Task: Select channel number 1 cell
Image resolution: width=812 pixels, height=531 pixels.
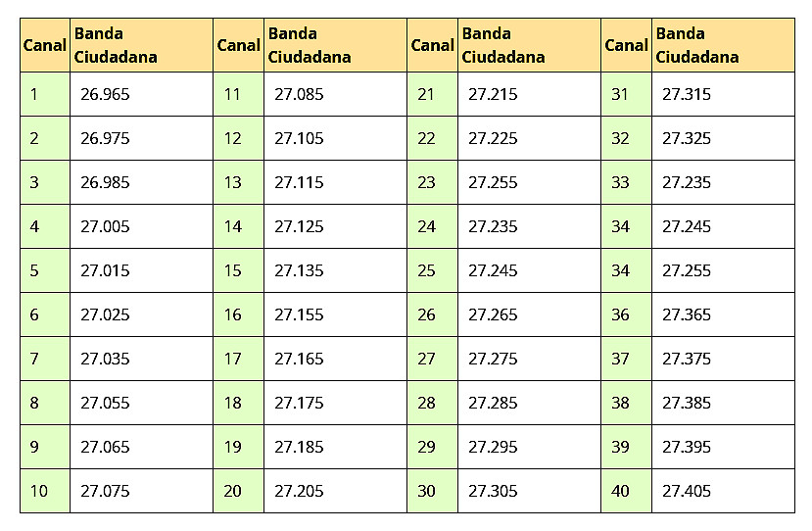Action: tap(34, 95)
